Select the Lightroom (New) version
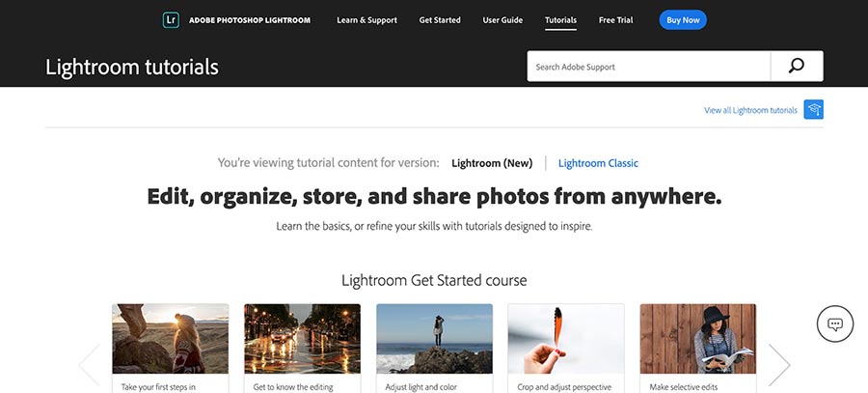 tap(492, 163)
